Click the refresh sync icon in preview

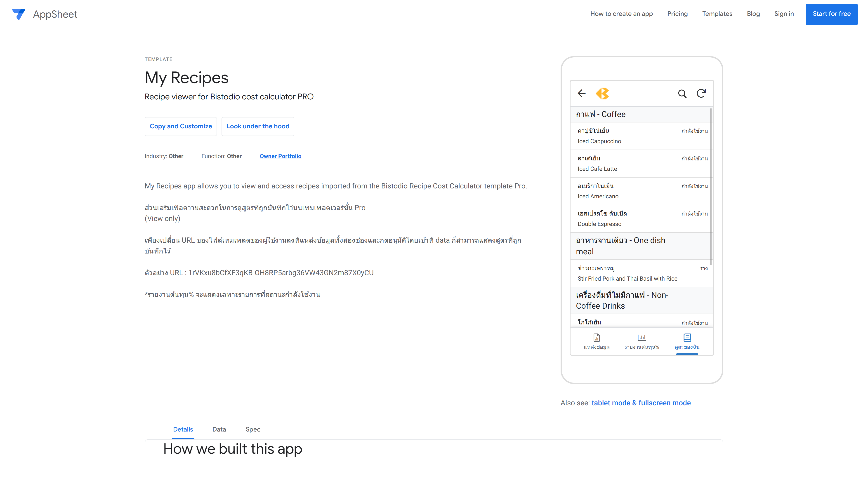[701, 93]
